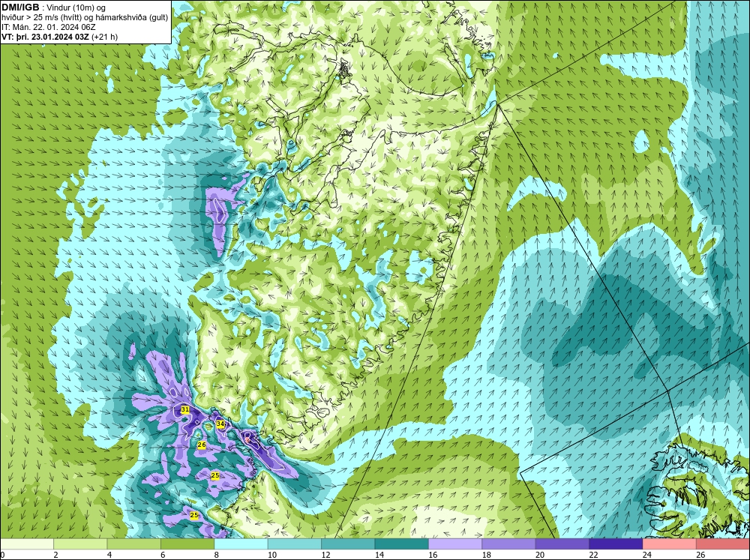Select the teal 12–14 m/s scale swatch
Screen dimensions: 750x560
(x=348, y=544)
